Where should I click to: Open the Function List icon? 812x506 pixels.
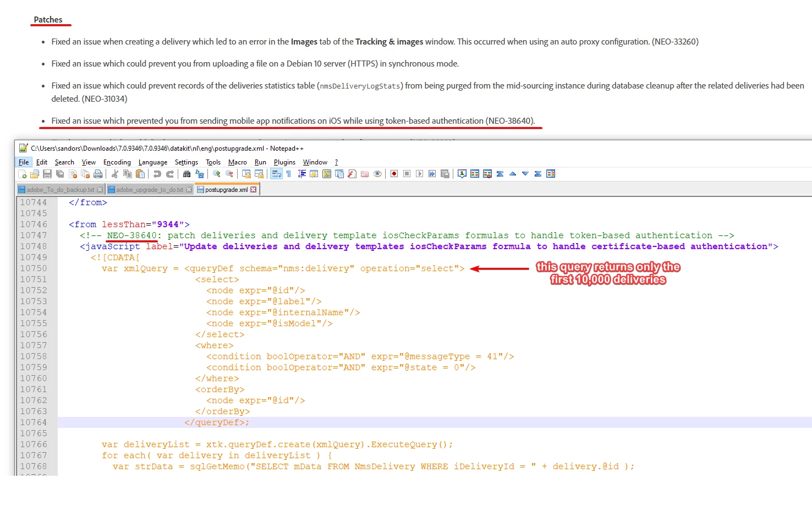(352, 174)
